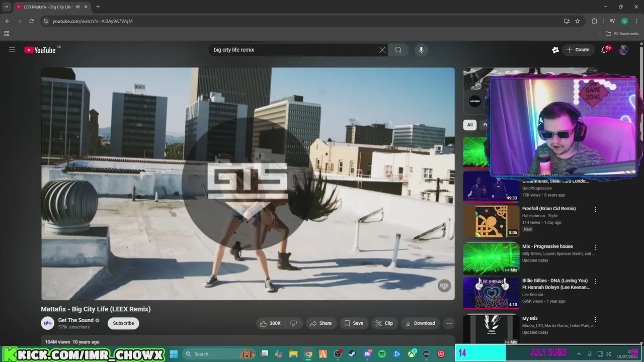Select the All filter chip
644x362 pixels.
tap(470, 125)
